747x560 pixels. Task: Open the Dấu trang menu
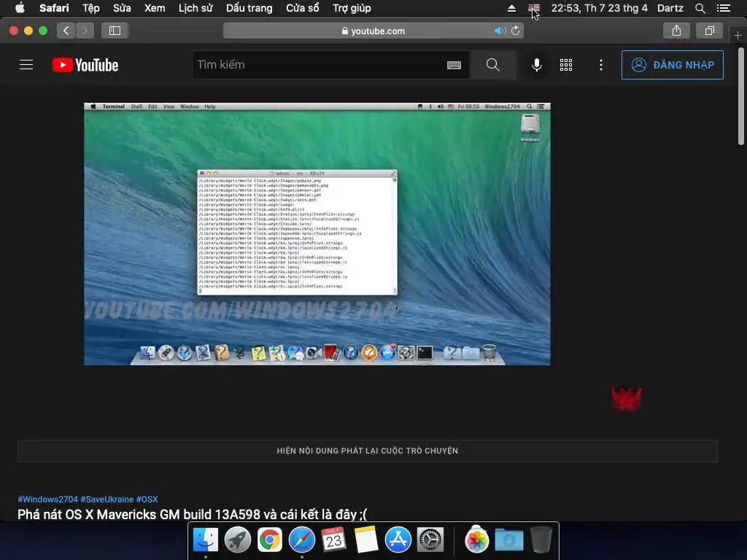pos(249,8)
